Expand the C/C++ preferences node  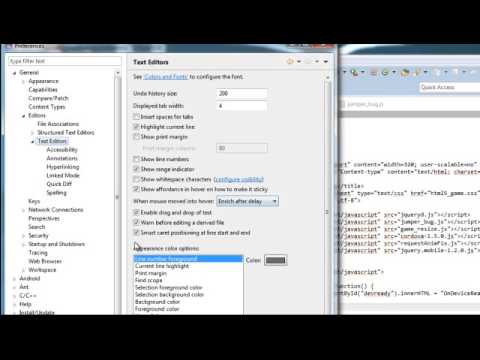(x=14, y=296)
